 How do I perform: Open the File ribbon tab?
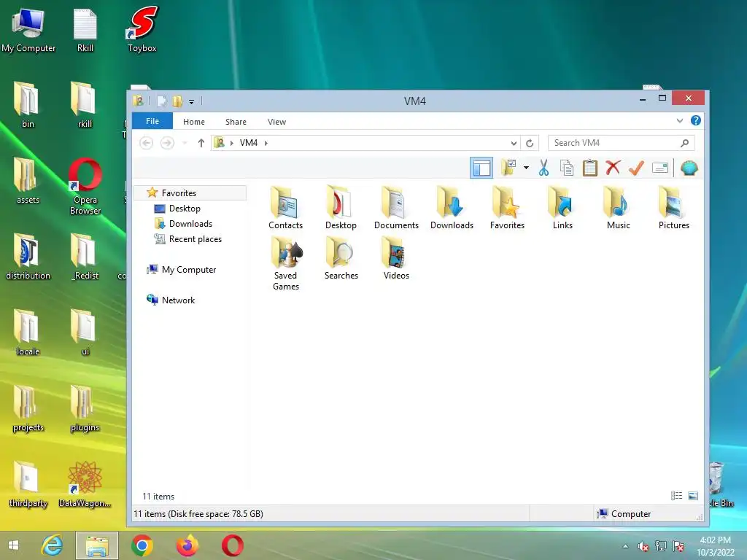[x=152, y=122]
